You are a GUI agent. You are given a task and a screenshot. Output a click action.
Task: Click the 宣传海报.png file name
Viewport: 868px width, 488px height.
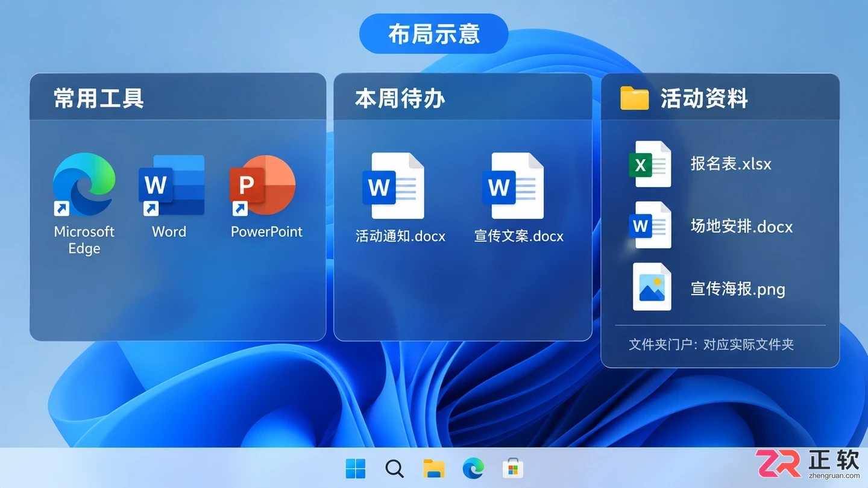point(738,289)
